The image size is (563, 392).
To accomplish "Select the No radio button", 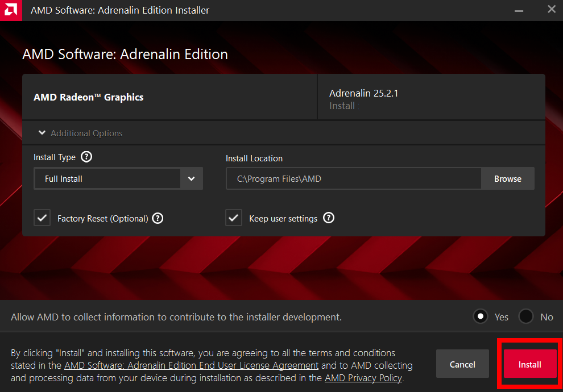I will 526,316.
